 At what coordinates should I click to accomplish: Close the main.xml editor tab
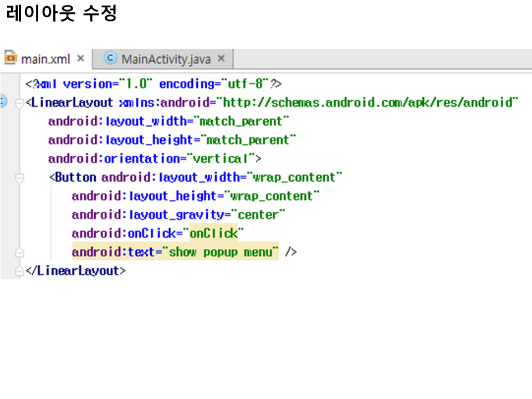(x=80, y=58)
